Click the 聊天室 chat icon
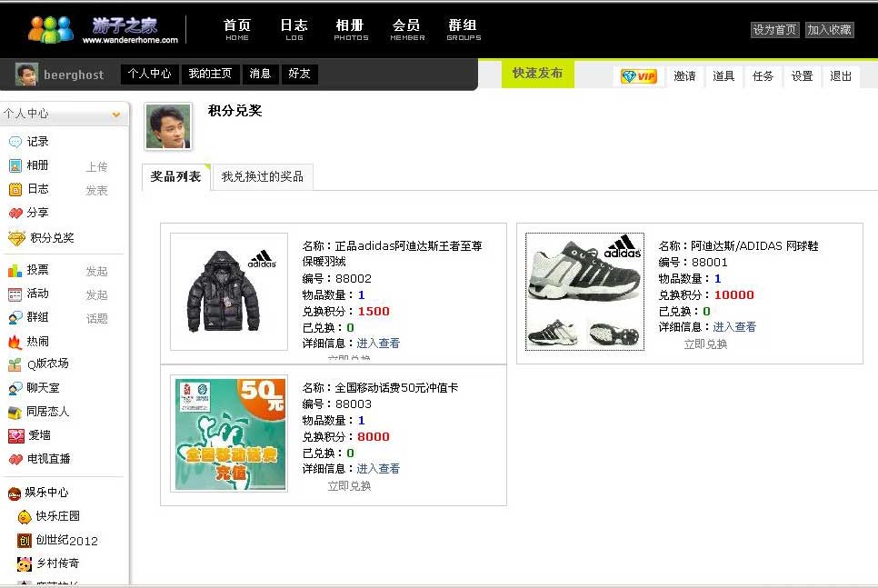Image resolution: width=878 pixels, height=588 pixels. [x=15, y=388]
